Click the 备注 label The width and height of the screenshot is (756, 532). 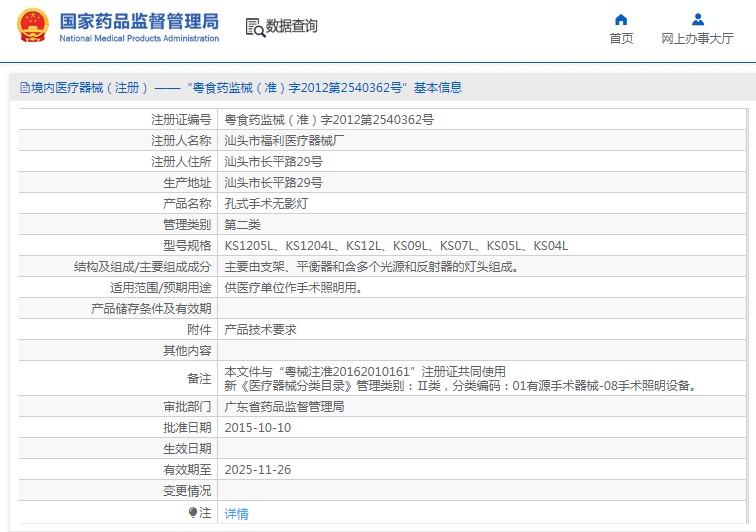(x=199, y=379)
